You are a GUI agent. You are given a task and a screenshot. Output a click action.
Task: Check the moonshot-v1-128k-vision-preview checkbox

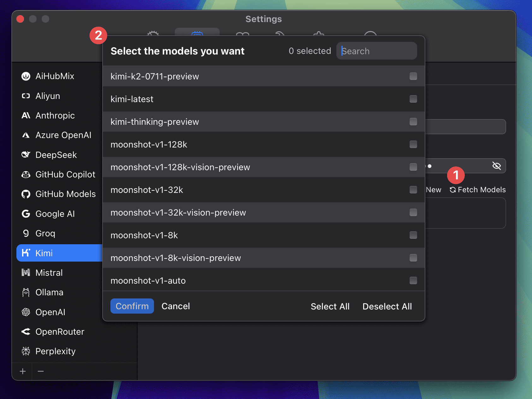(x=413, y=167)
